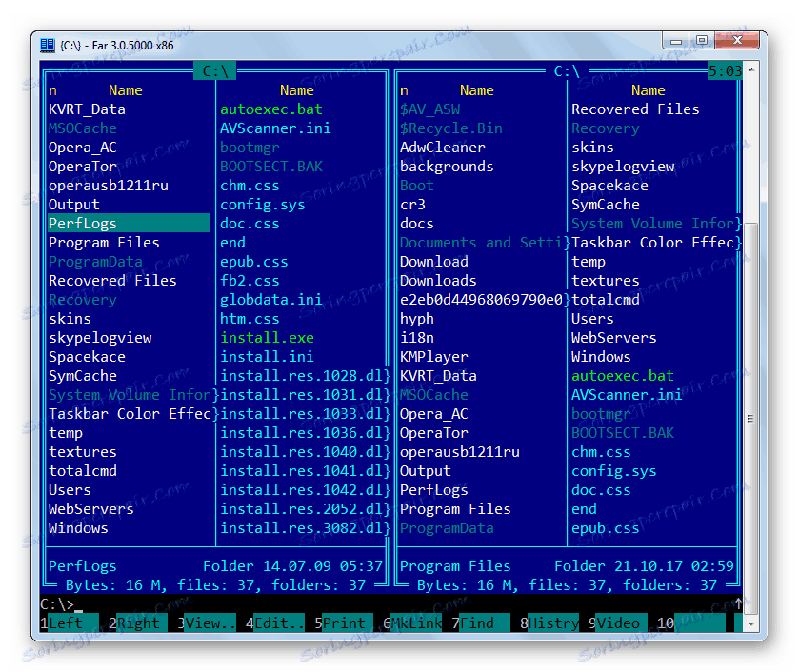Select docs folder in right panel
The width and height of the screenshot is (799, 672).
pos(416,224)
